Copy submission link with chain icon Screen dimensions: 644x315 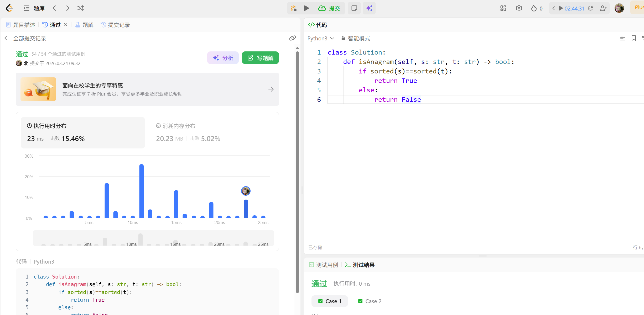(x=292, y=38)
